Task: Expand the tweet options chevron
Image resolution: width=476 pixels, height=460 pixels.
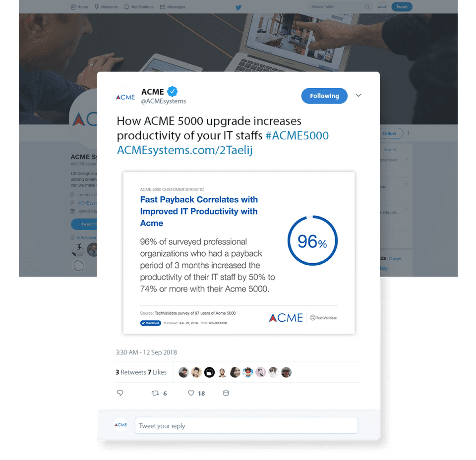Action: [358, 95]
